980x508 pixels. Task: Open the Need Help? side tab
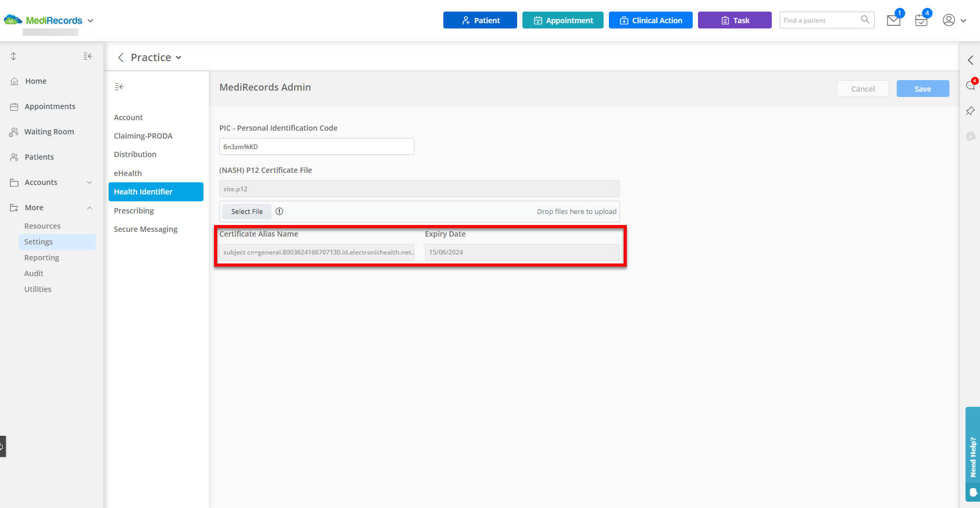973,454
